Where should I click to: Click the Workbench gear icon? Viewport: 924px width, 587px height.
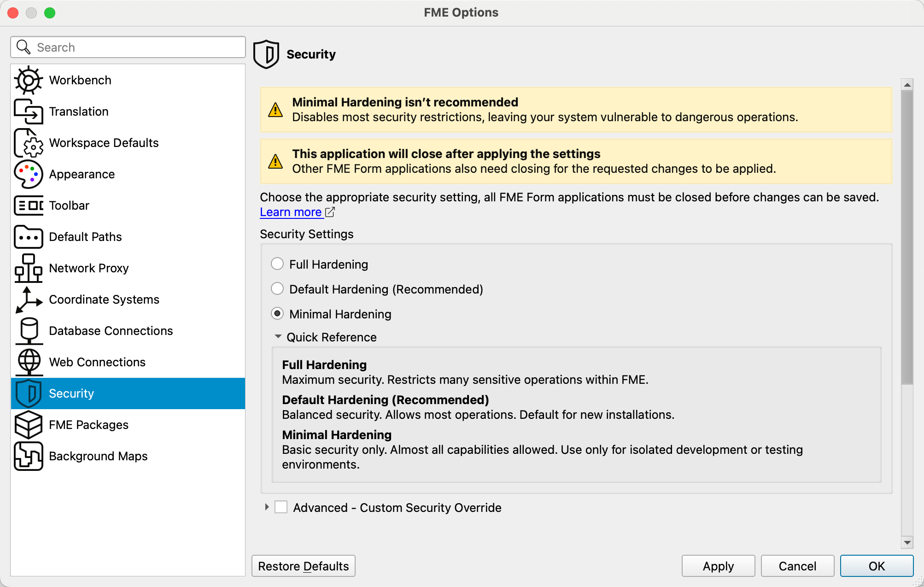tap(29, 80)
